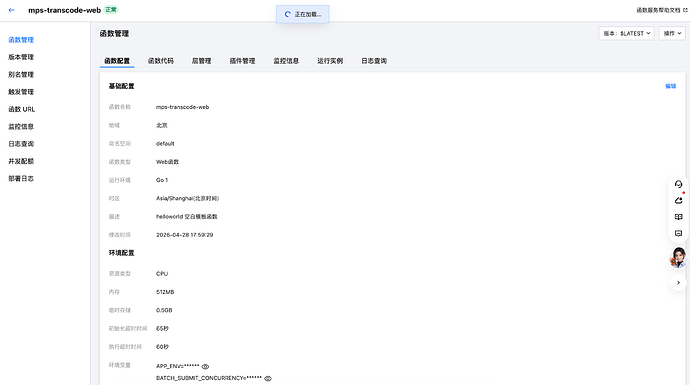The image size is (690, 385).
Task: Click the cloud assistant icon with red dot
Action: pos(678,200)
